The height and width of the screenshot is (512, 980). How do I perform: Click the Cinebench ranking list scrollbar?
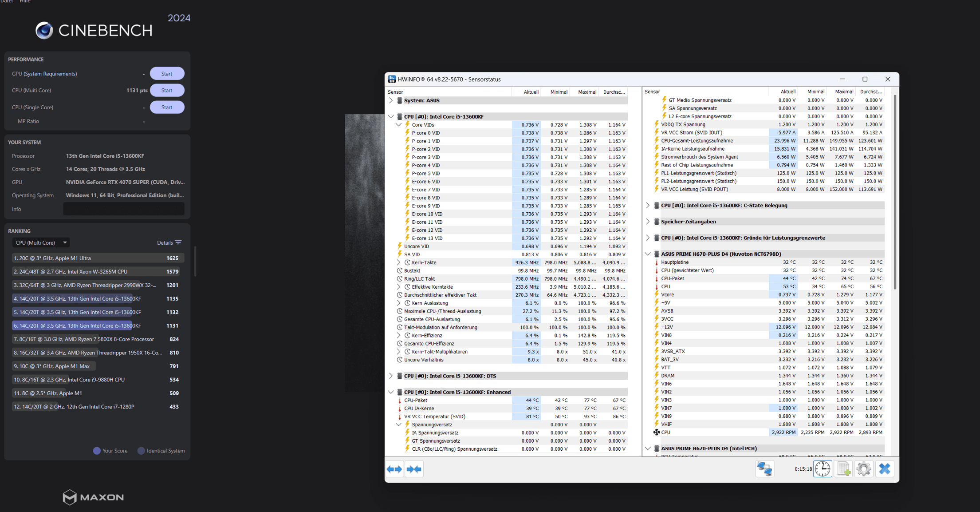[x=195, y=261]
